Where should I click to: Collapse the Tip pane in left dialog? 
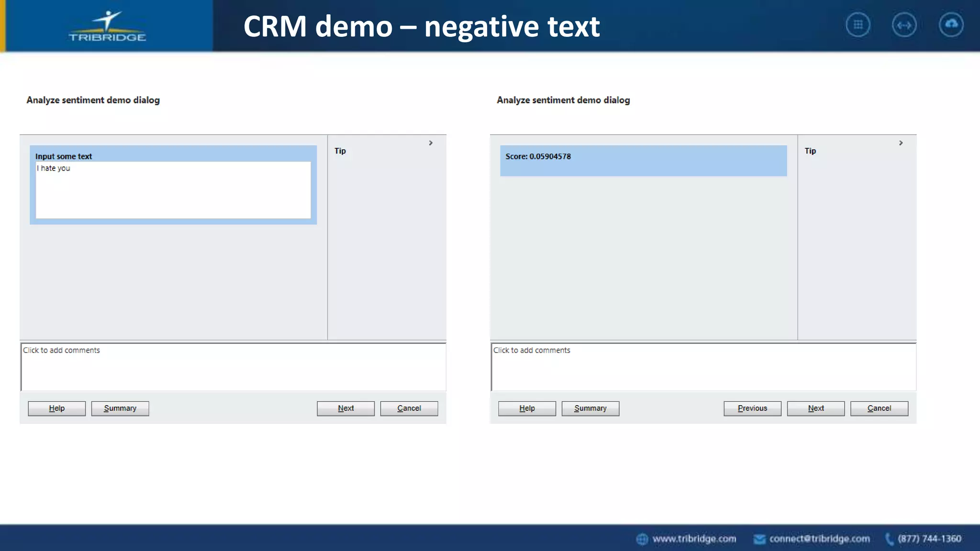[431, 143]
